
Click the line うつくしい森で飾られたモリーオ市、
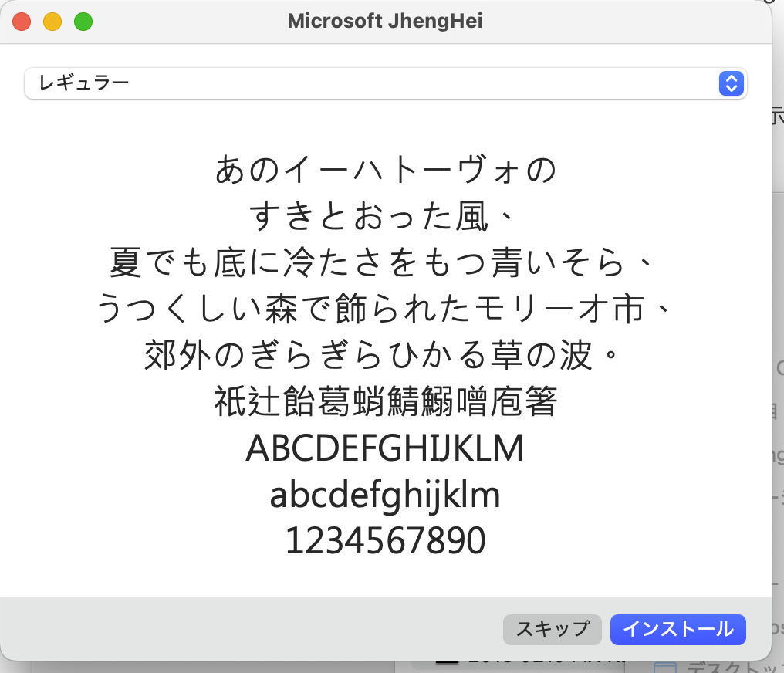click(384, 309)
